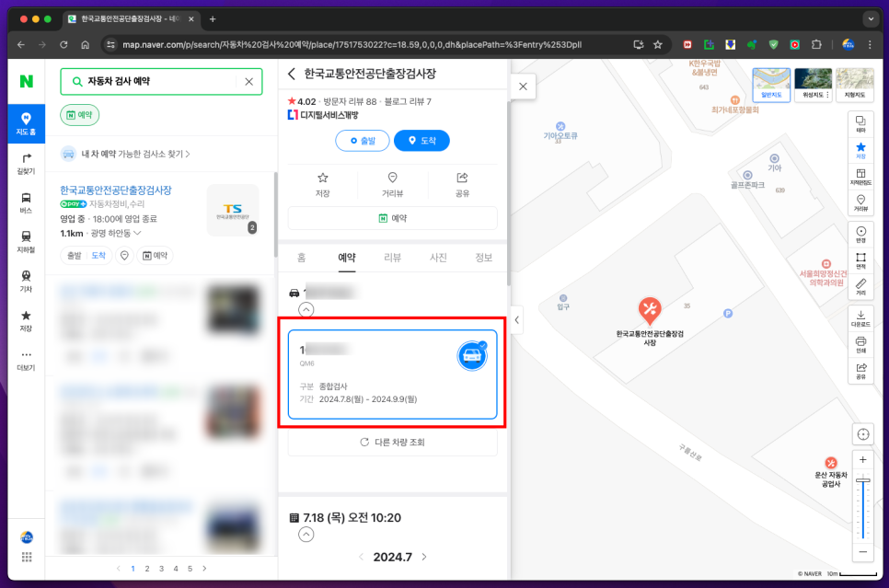Activate 거리뷰 pin on map toolbar
The height and width of the screenshot is (588, 889).
pos(860,203)
